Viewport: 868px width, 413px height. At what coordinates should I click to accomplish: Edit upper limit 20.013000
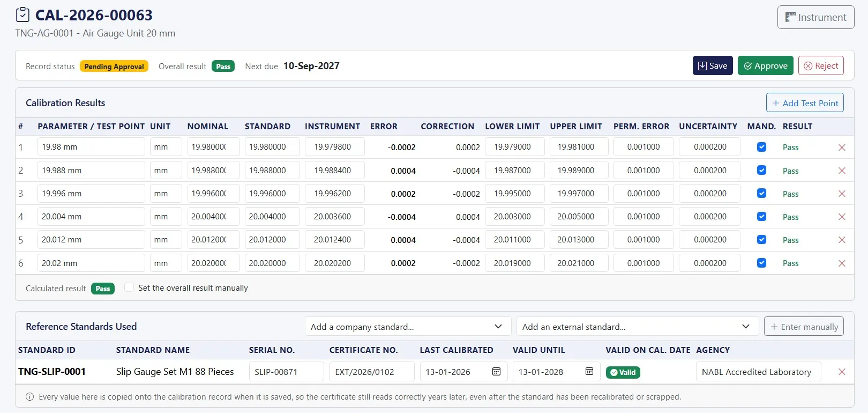point(579,240)
